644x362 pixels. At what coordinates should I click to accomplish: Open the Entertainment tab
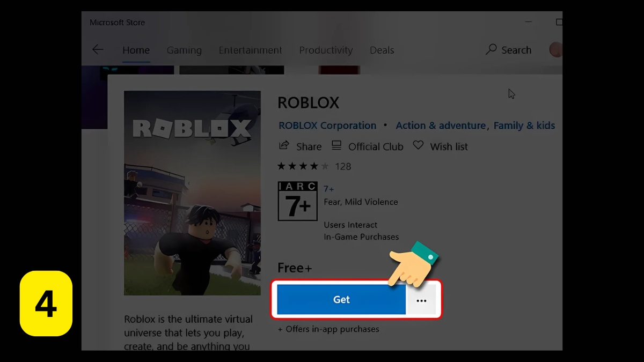pyautogui.click(x=250, y=50)
